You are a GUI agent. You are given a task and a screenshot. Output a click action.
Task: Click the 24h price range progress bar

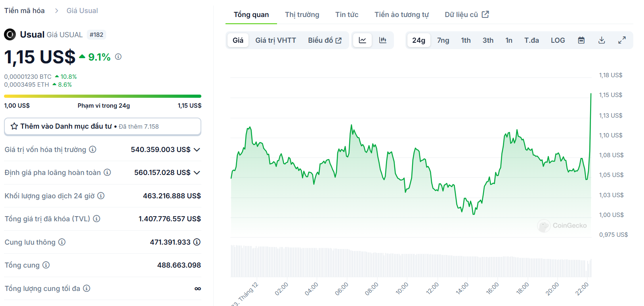[103, 96]
